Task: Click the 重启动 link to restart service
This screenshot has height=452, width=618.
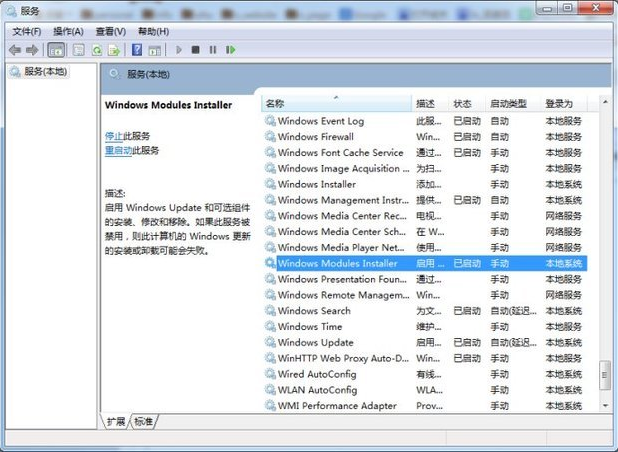Action: (x=118, y=150)
